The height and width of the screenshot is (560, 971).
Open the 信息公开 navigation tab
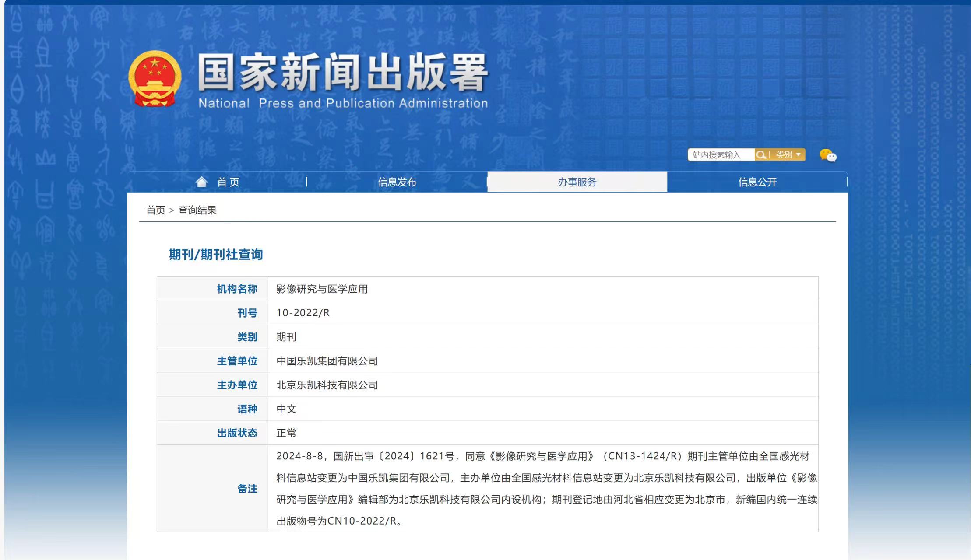point(757,182)
